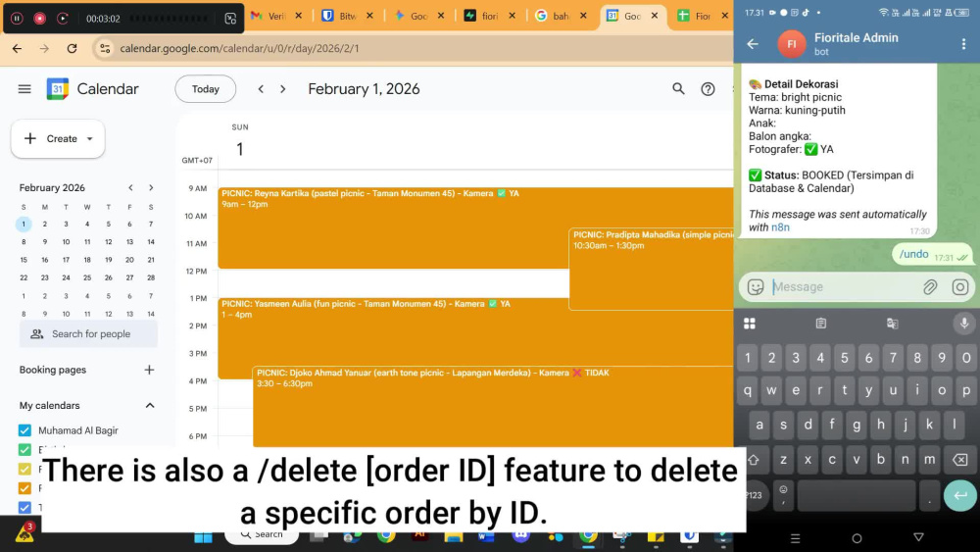Search calendar with the magnifier icon
Screen dimensions: 980x552
coord(678,89)
